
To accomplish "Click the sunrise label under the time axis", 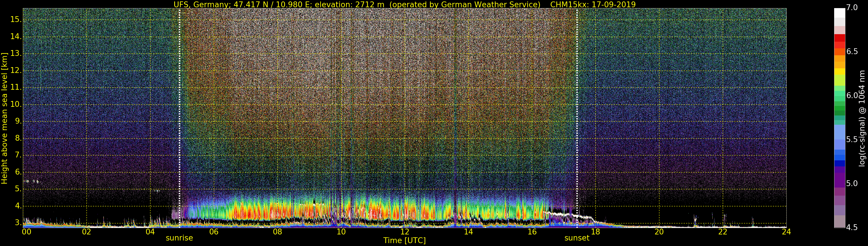I will (179, 238).
